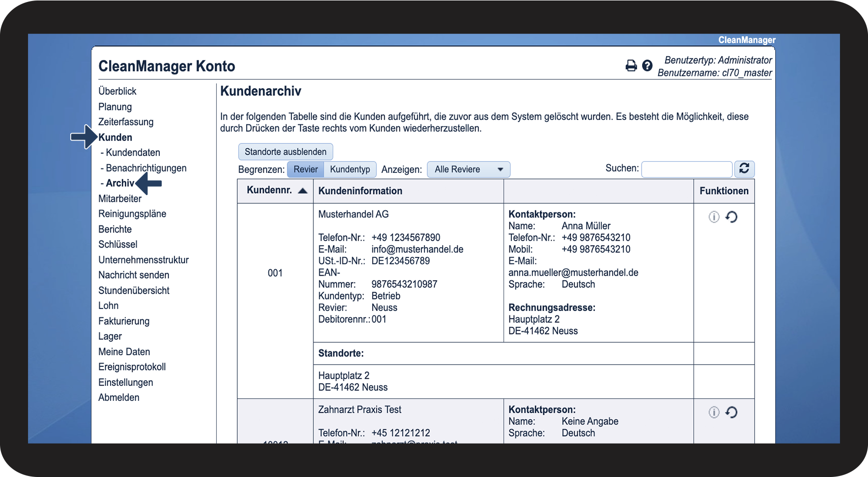
Task: Open Berichte menu item
Action: point(115,229)
